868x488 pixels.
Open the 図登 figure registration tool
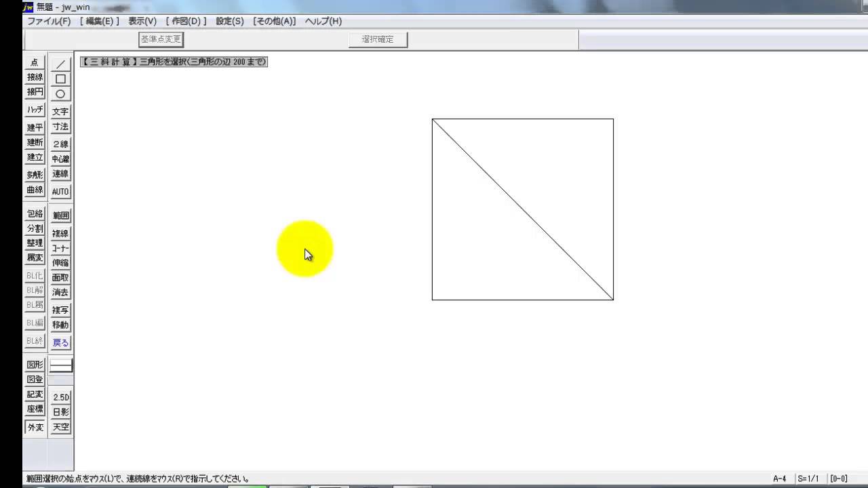(x=35, y=380)
